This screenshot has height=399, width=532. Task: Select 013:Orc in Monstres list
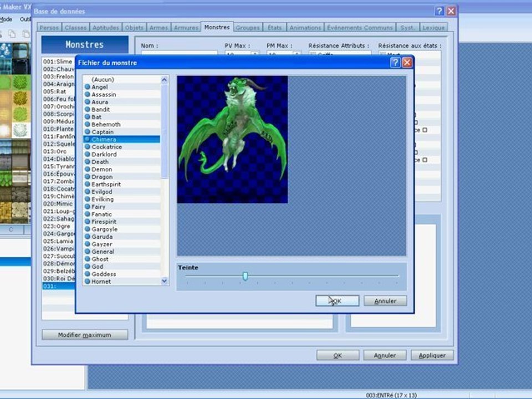(x=58, y=151)
